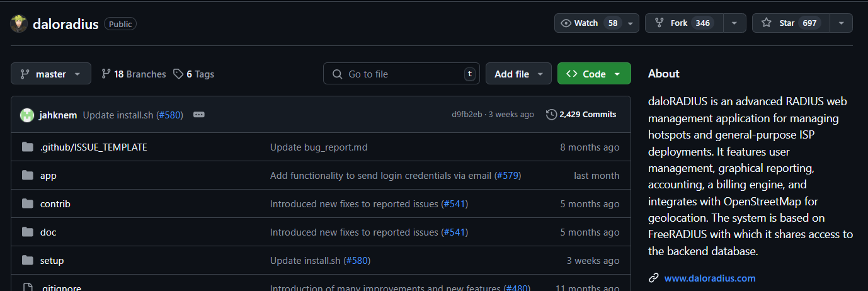The height and width of the screenshot is (291, 868).
Task: Open setup row commit Update install.sh
Action: pos(306,261)
